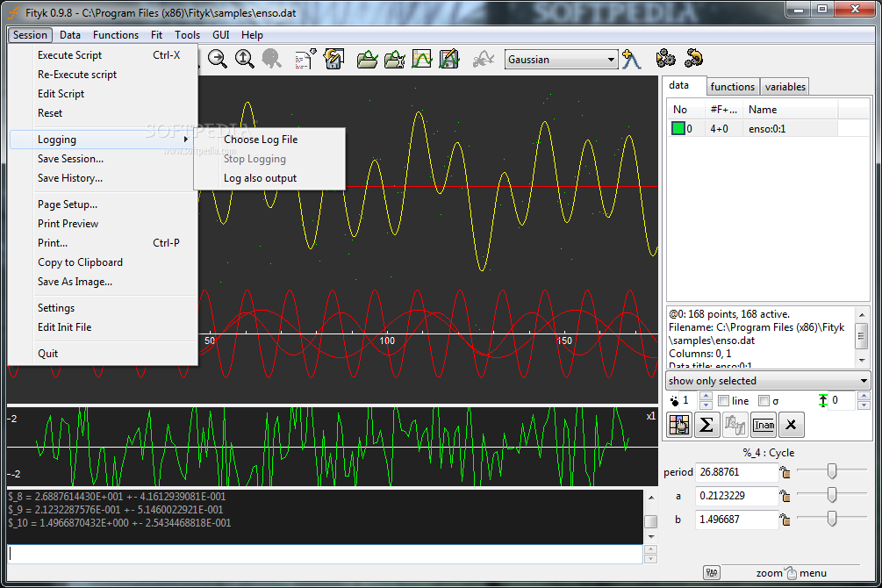882x588 pixels.
Task: Click the parameter a slider handle
Action: tap(832, 495)
